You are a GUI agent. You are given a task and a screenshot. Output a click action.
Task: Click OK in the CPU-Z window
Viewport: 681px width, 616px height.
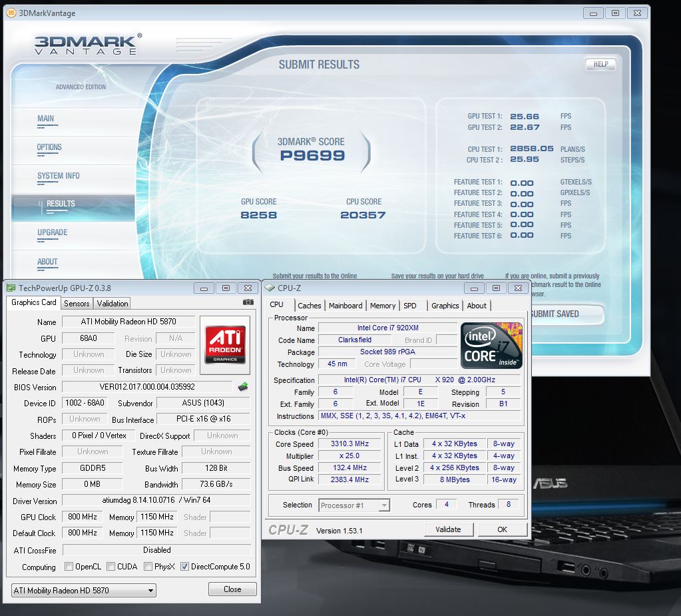coord(503,529)
